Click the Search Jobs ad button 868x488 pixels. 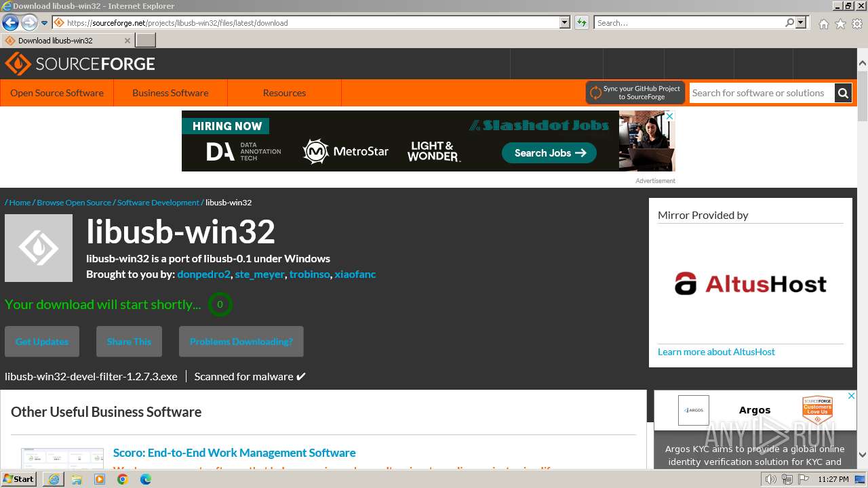pos(549,152)
